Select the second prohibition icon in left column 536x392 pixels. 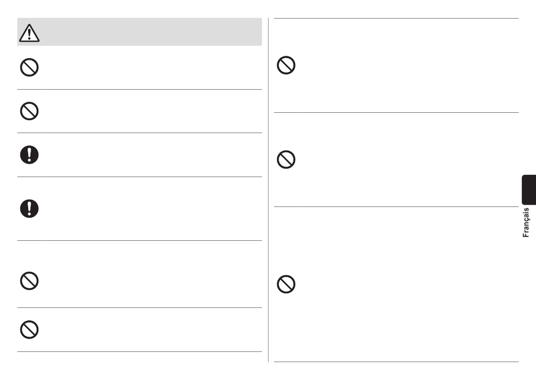(29, 111)
